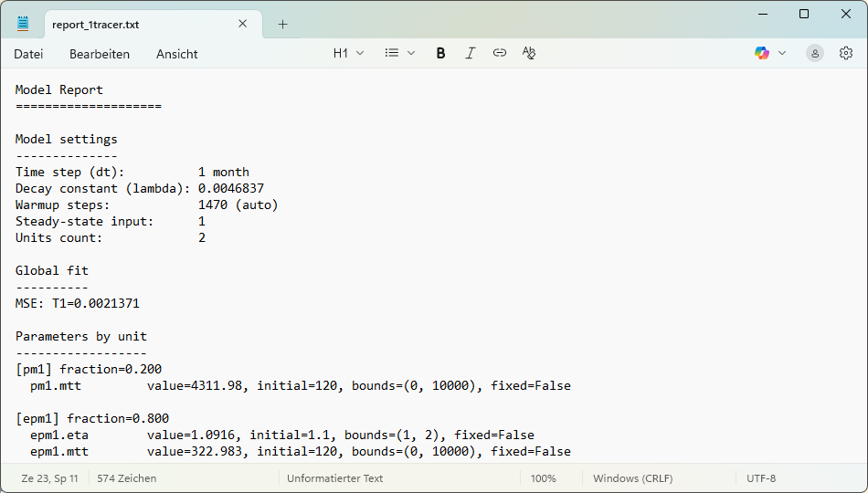Screen dimensions: 868x493
Task: Click the 'Windows (CRLF)' line ending entry
Action: pyautogui.click(x=633, y=478)
